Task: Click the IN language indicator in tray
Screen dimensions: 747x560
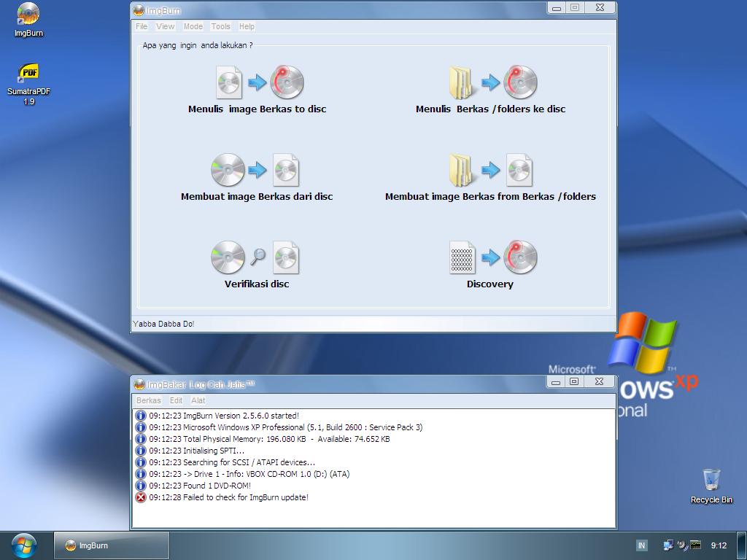Action: (x=642, y=545)
